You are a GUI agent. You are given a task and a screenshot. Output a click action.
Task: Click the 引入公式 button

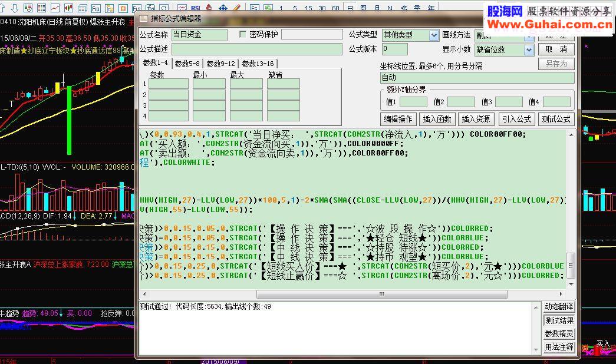(516, 119)
